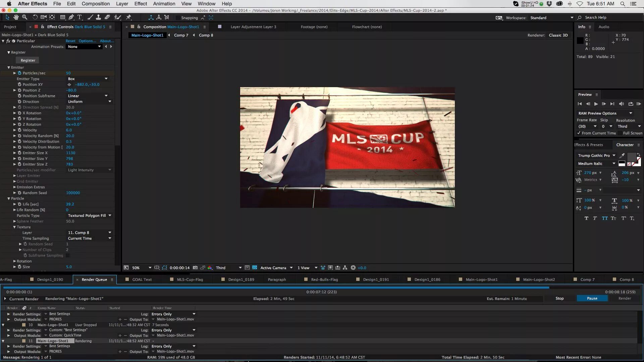This screenshot has width=644, height=362.
Task: Open the channel RGB display icon
Action: point(210,268)
